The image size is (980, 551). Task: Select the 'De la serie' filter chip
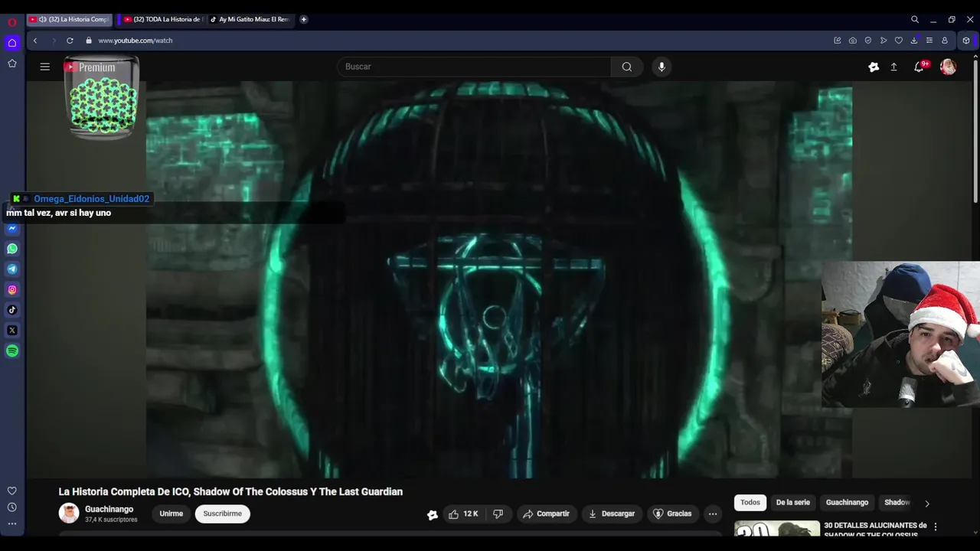[x=792, y=503]
